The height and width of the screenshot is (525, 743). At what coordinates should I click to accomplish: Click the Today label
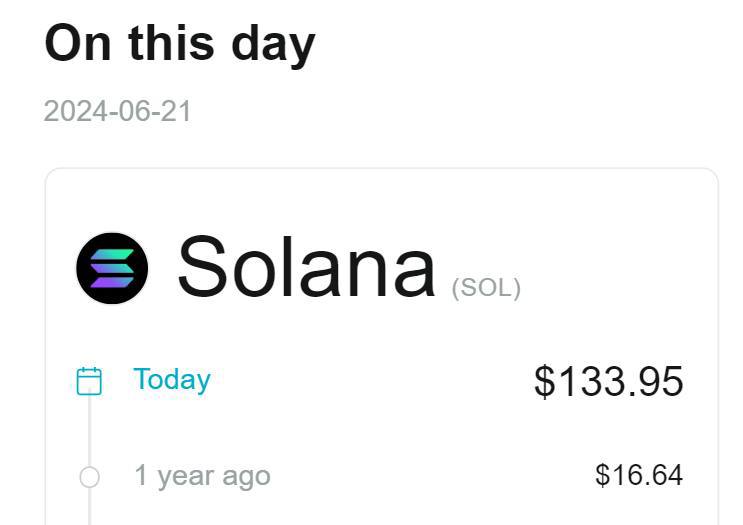[x=172, y=380]
